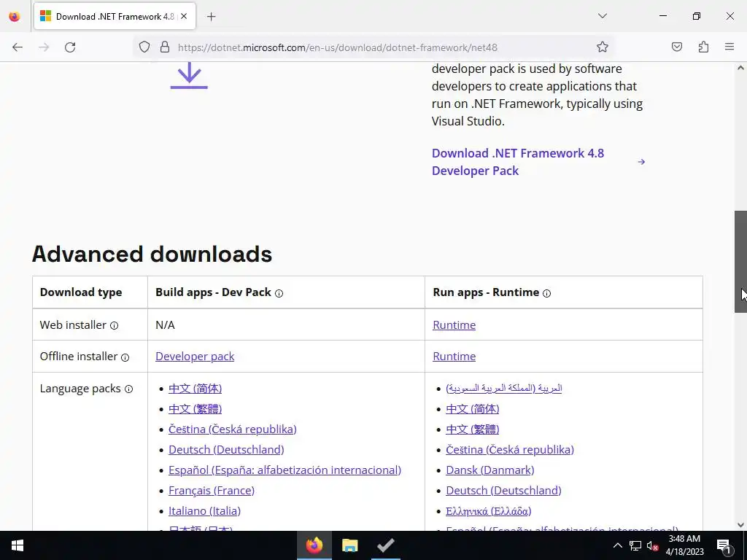Click the large purple download arrow icon

point(189,76)
